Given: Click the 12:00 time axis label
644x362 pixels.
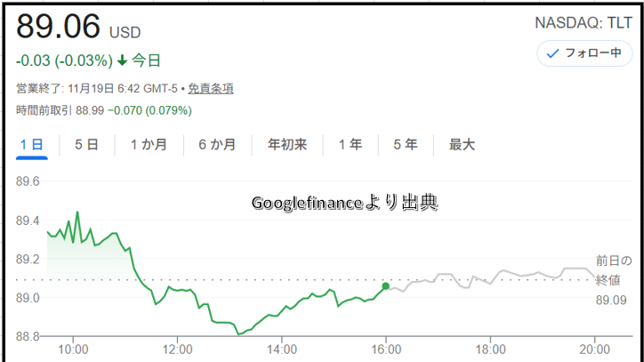Looking at the screenshot, I should 177,349.
